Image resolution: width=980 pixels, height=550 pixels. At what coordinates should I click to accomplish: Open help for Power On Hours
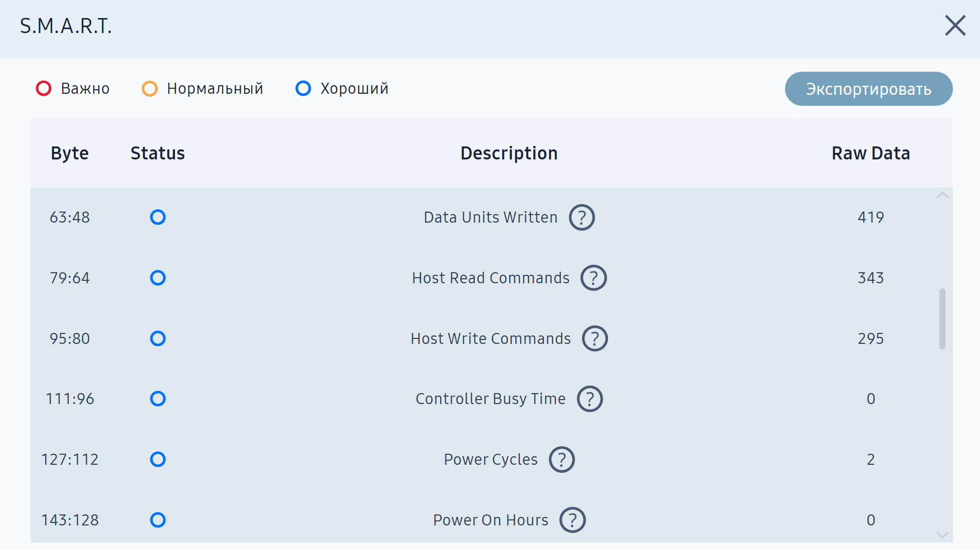(572, 520)
